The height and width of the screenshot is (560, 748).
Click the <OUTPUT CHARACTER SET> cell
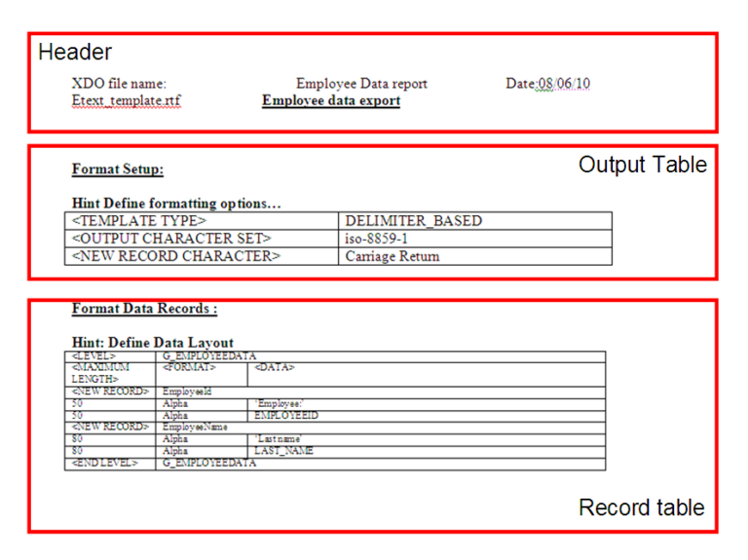coord(167,239)
